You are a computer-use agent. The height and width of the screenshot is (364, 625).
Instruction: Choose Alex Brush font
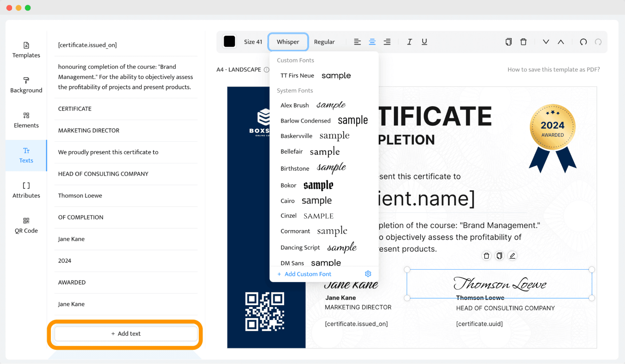click(324, 105)
